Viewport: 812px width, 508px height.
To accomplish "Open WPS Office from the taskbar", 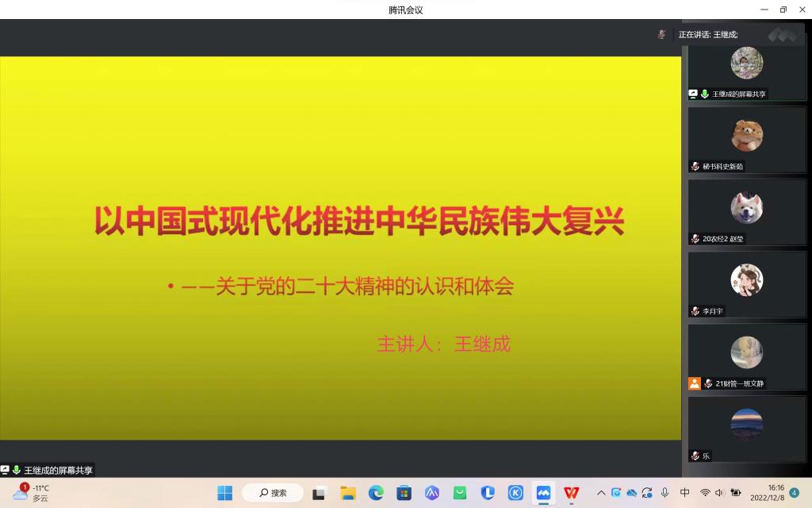I will 571,493.
